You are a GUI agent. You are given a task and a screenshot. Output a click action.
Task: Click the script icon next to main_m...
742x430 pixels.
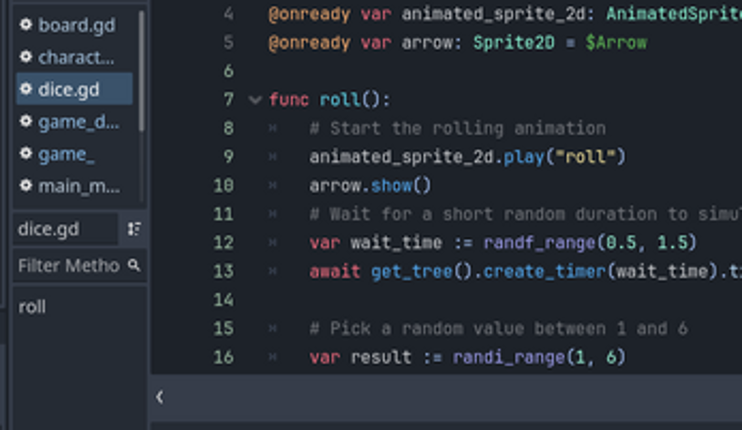(x=26, y=186)
